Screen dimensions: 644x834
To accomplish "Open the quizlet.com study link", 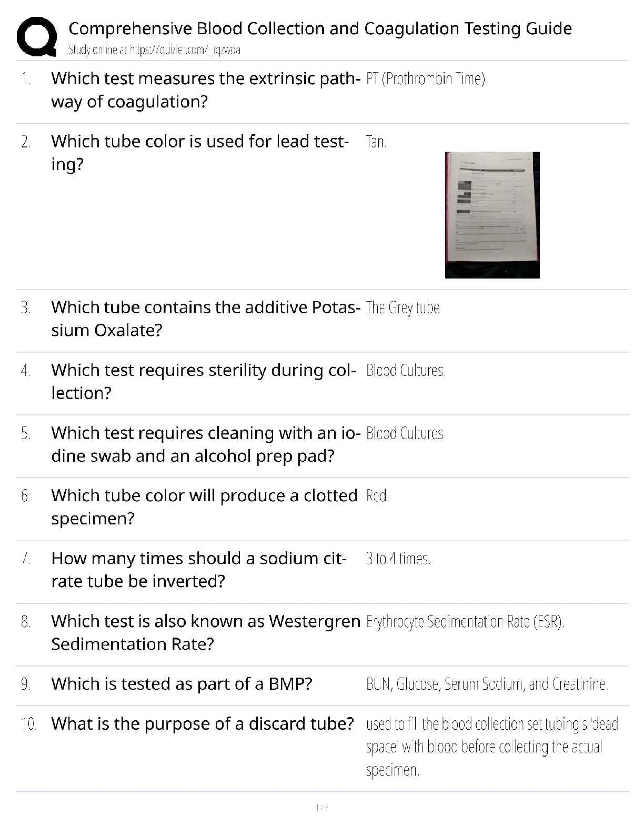I will [x=154, y=50].
